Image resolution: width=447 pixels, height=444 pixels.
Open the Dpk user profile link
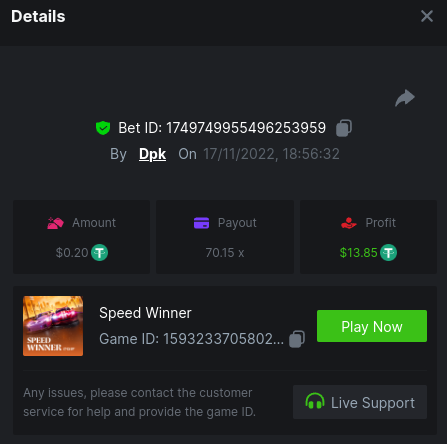pyautogui.click(x=152, y=154)
